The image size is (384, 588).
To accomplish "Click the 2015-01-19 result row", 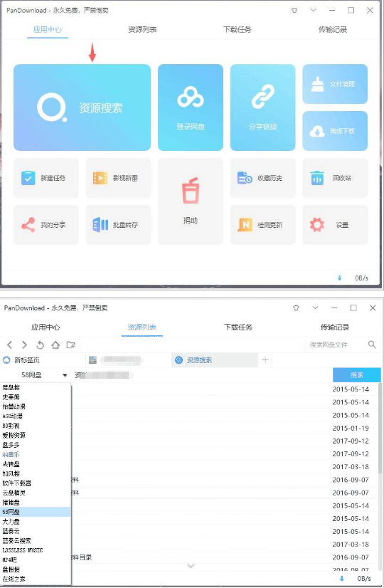I will tap(225, 428).
